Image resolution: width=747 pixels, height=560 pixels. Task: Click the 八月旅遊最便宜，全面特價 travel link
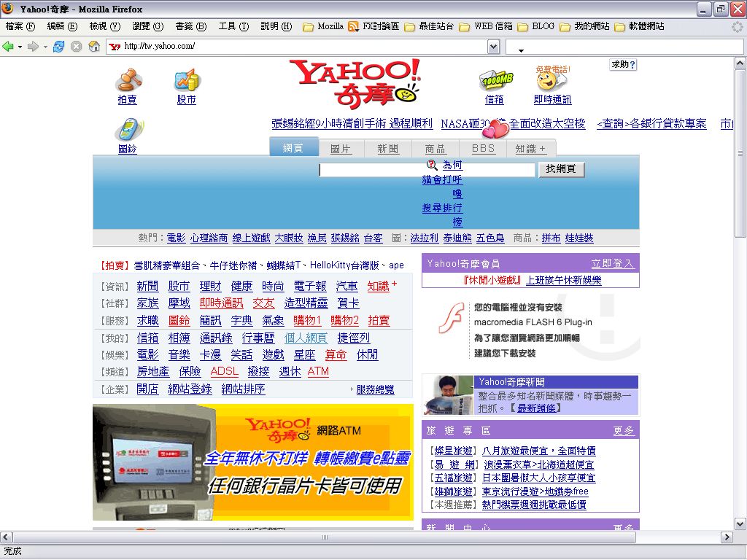click(x=539, y=451)
